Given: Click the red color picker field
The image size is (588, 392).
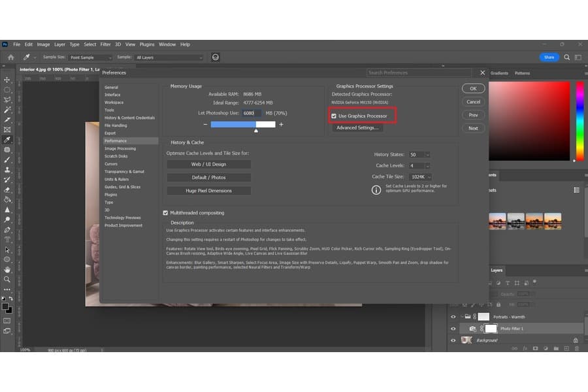Looking at the screenshot, I should point(529,121).
